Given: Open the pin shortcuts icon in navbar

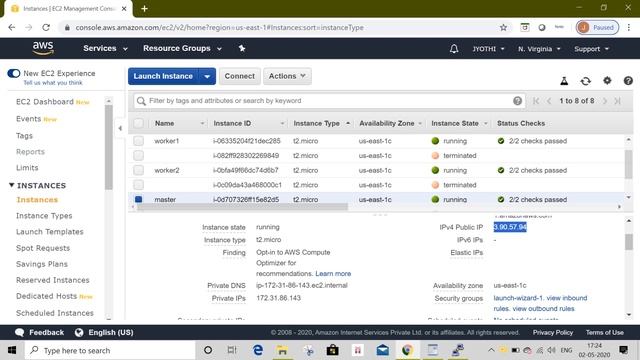Looking at the screenshot, I should tap(242, 49).
